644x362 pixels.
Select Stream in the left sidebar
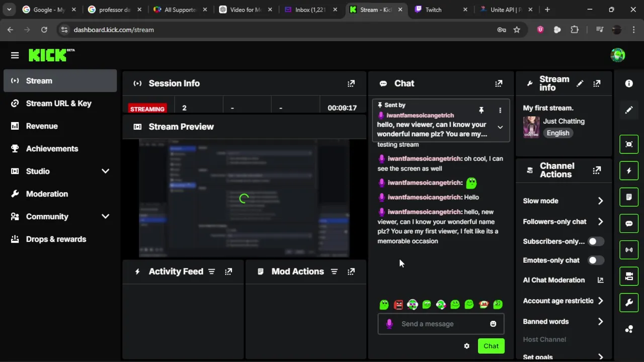click(x=60, y=81)
